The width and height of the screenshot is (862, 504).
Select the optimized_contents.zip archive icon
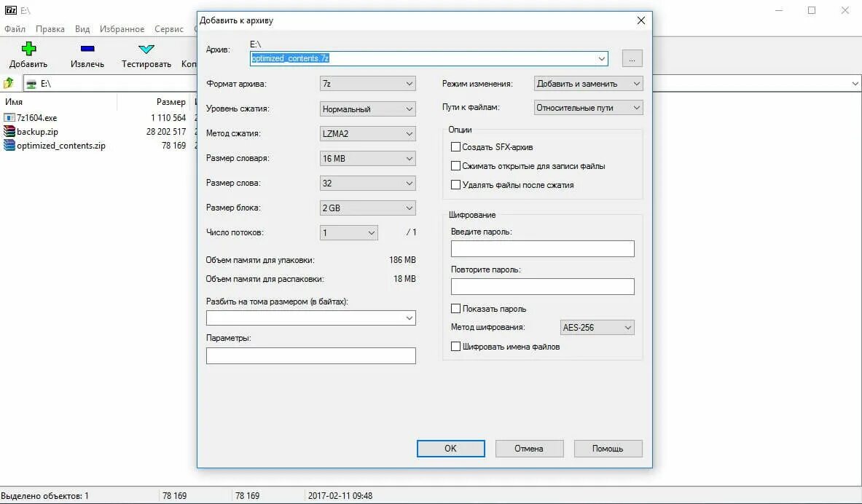[x=9, y=145]
